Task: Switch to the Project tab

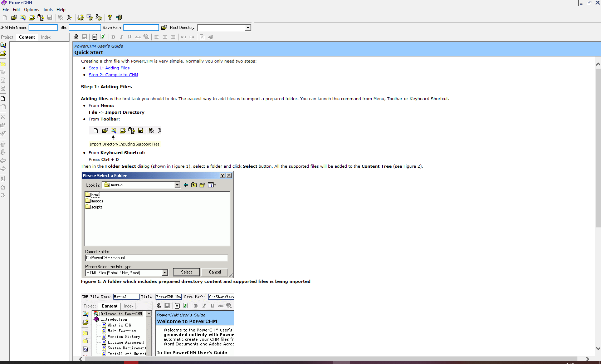Action: click(x=7, y=37)
